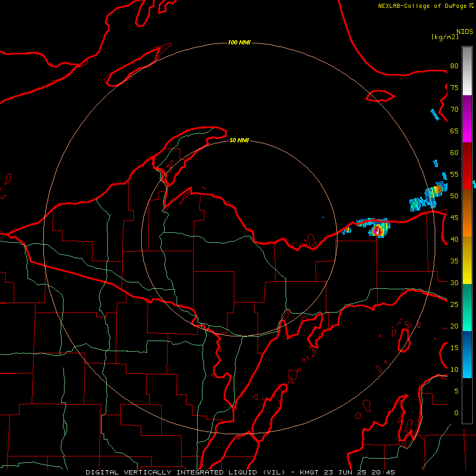Click the 25 value on the color scale
The width and height of the screenshot is (476, 476).
[x=454, y=304]
